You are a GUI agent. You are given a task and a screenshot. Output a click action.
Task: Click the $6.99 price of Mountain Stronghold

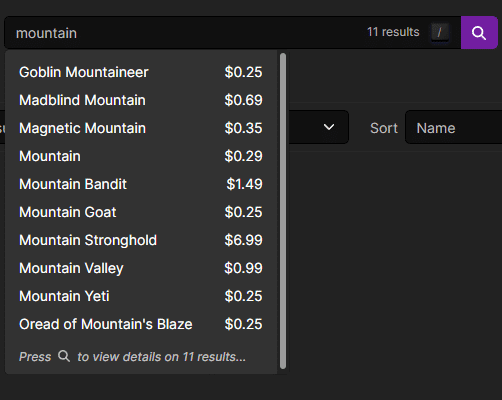click(x=243, y=240)
